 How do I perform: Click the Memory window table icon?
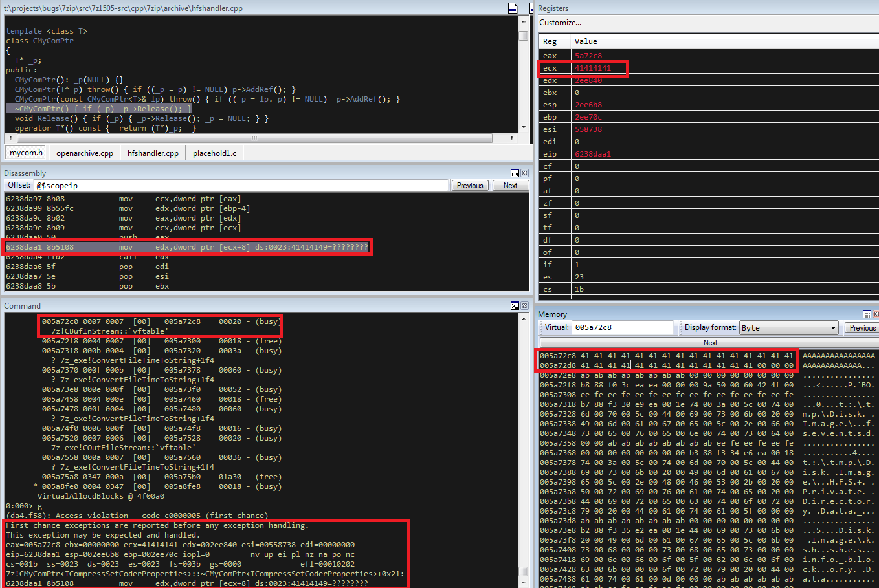[867, 314]
